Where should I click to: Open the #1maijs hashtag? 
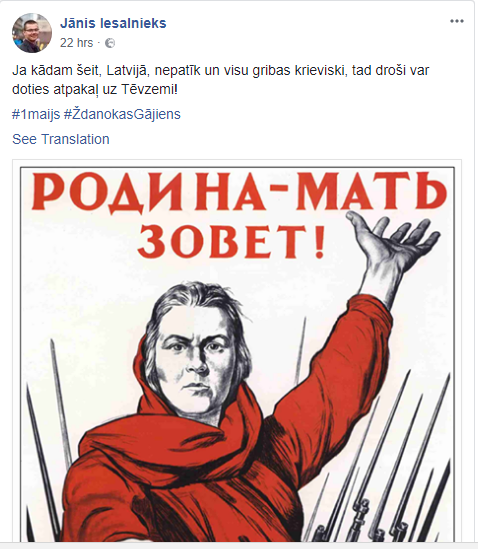click(36, 114)
